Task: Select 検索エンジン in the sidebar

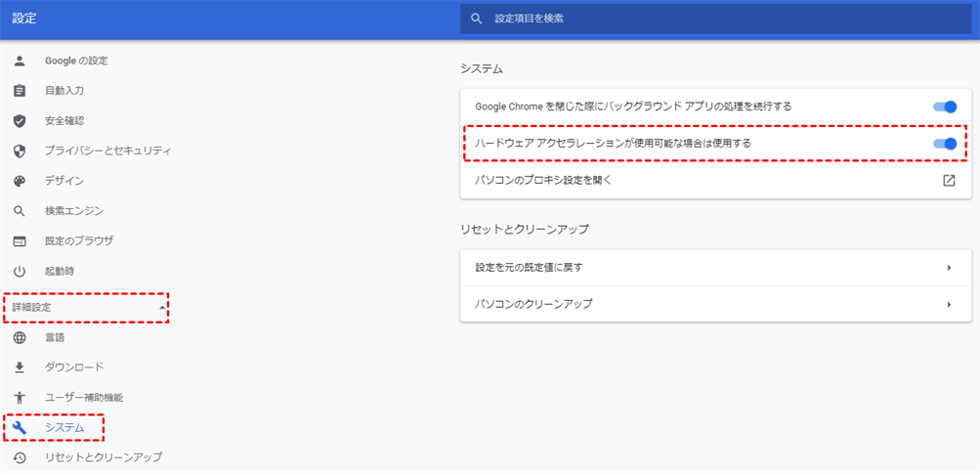Action: (74, 210)
